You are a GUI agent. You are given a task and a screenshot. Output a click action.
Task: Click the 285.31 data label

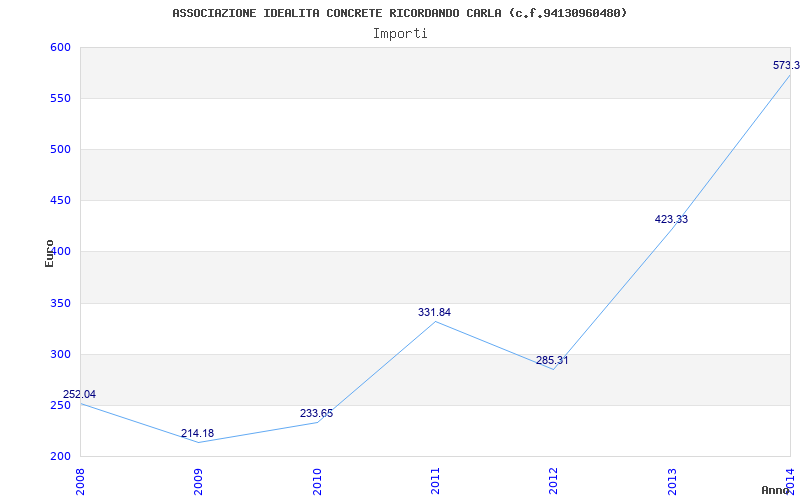tap(552, 360)
